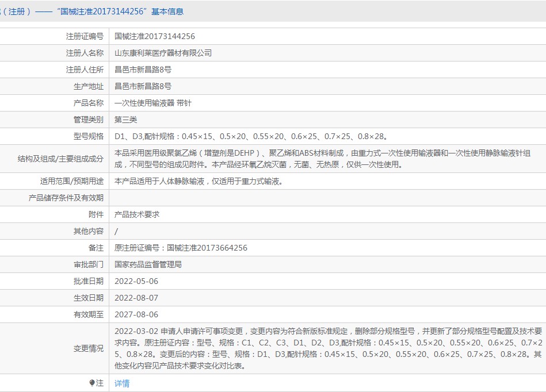
Task: Select the 附件 label
Action: (x=96, y=214)
